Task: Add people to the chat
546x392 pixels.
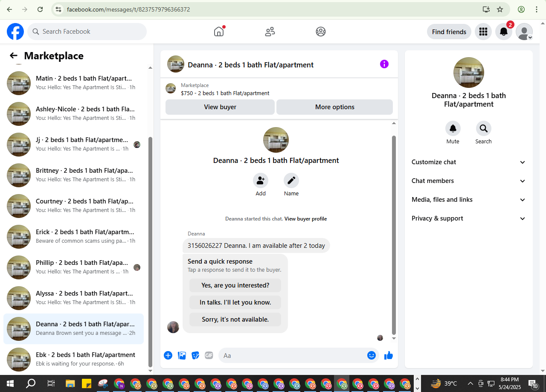Action: pyautogui.click(x=261, y=180)
